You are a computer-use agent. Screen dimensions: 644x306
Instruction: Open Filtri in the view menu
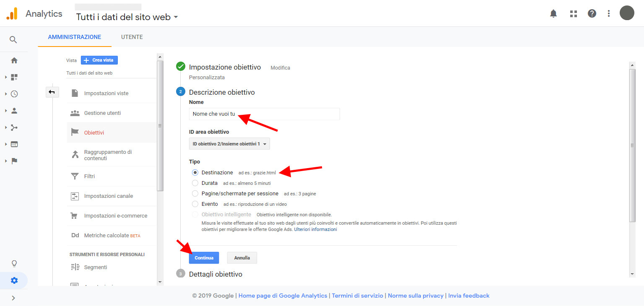[89, 176]
